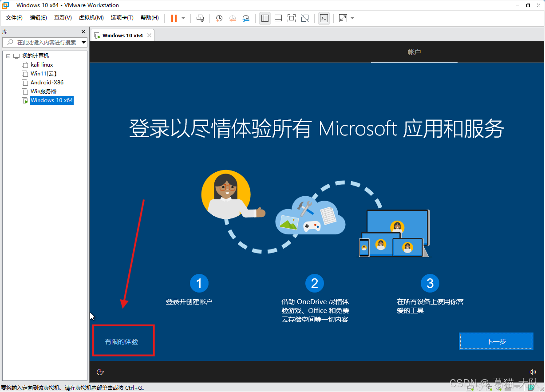The width and height of the screenshot is (545, 392).
Task: Enter full screen mode icon
Action: 292,18
